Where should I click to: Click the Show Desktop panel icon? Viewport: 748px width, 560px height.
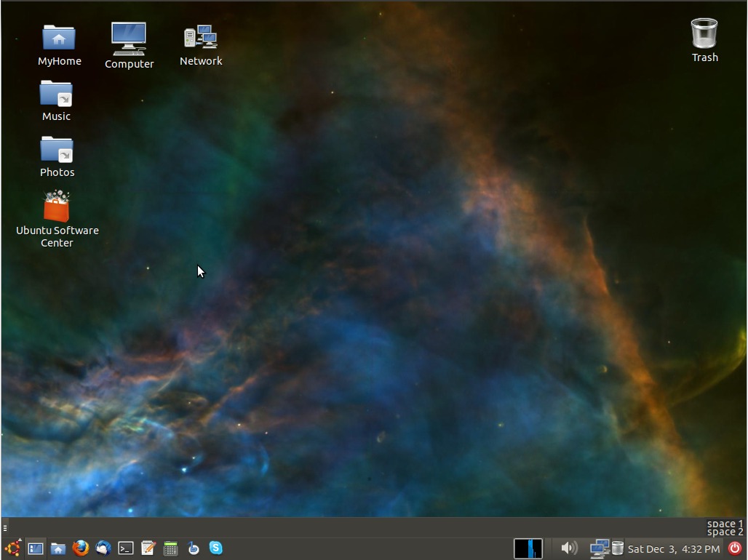pos(36,548)
